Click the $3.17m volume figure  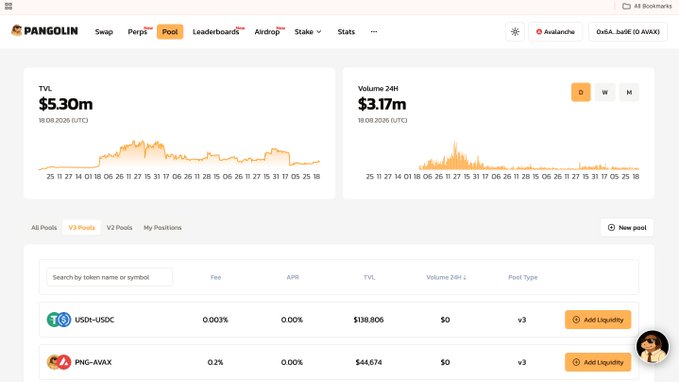click(x=382, y=104)
